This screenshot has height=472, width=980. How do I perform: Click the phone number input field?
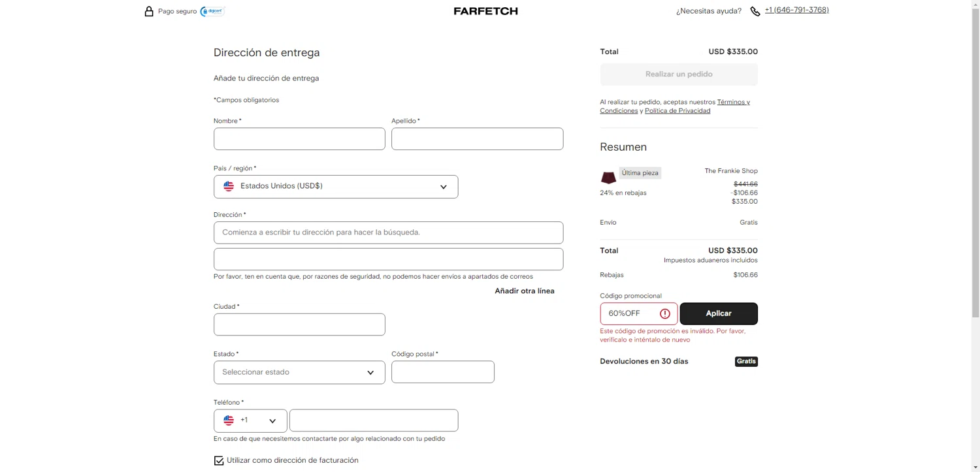point(374,420)
